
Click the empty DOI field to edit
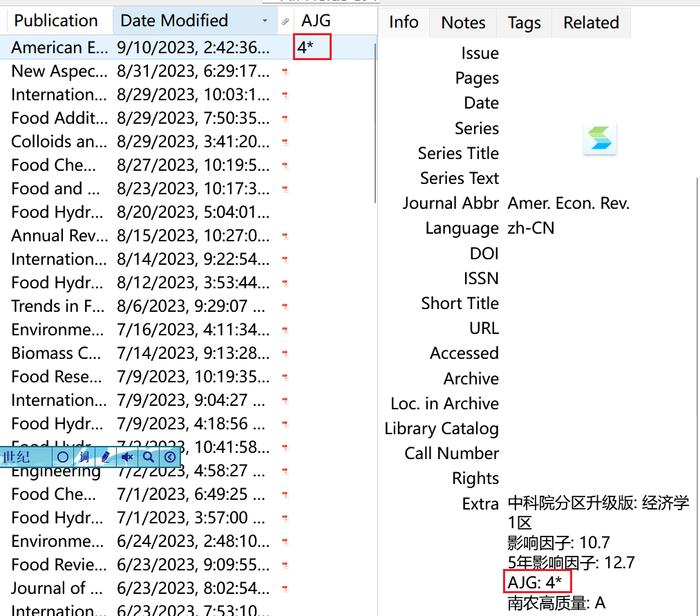[x=553, y=253]
